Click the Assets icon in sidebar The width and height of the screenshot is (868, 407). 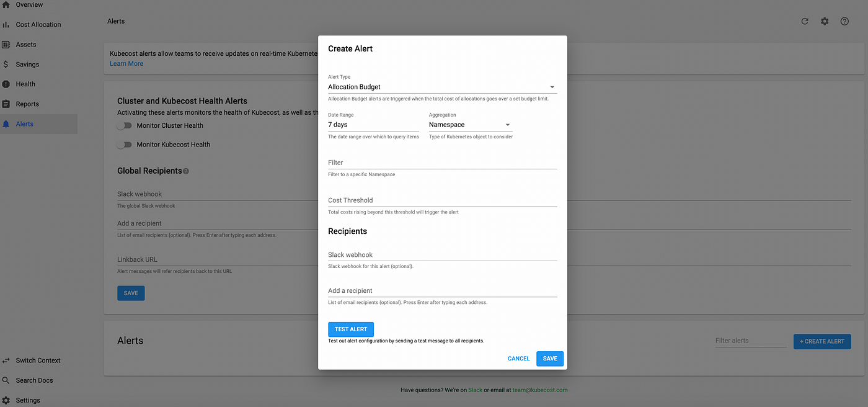[6, 45]
